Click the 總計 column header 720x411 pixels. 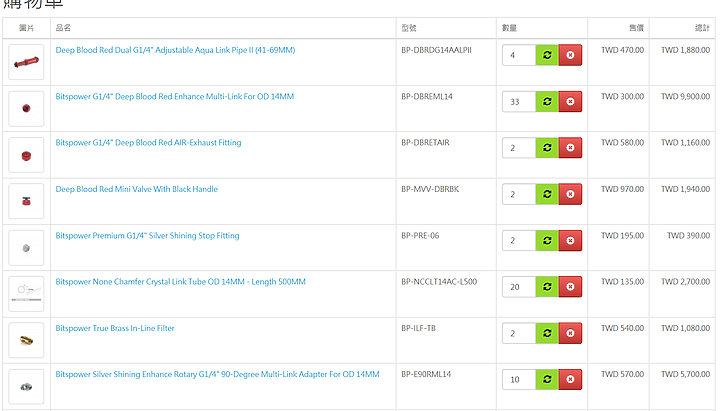(x=702, y=28)
